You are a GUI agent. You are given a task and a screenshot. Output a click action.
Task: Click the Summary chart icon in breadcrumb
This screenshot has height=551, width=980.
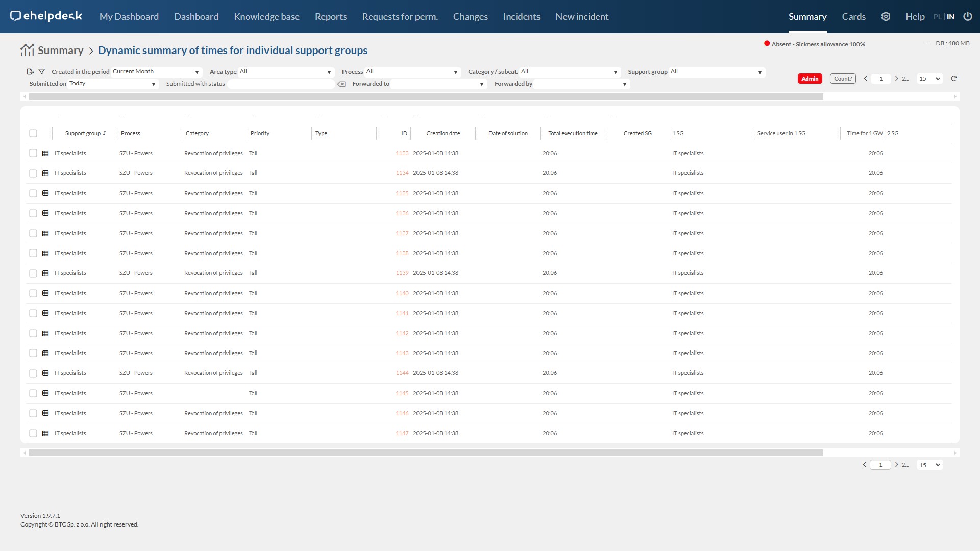click(x=27, y=50)
